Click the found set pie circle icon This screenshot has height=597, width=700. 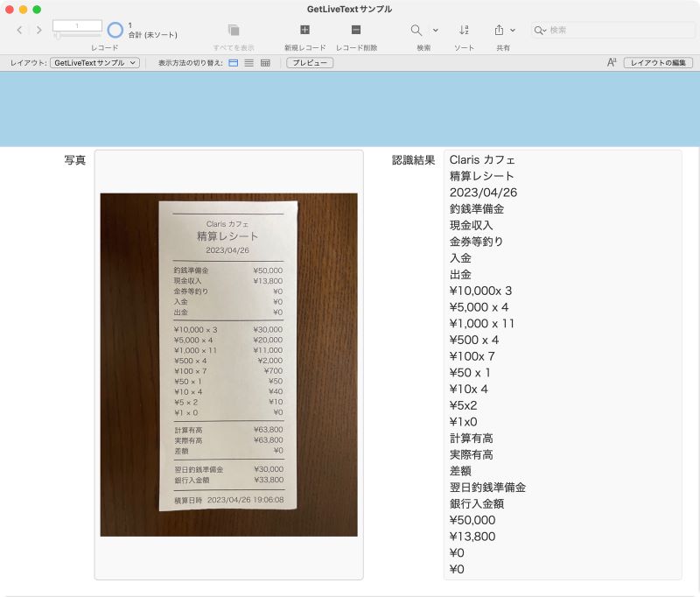pyautogui.click(x=115, y=30)
